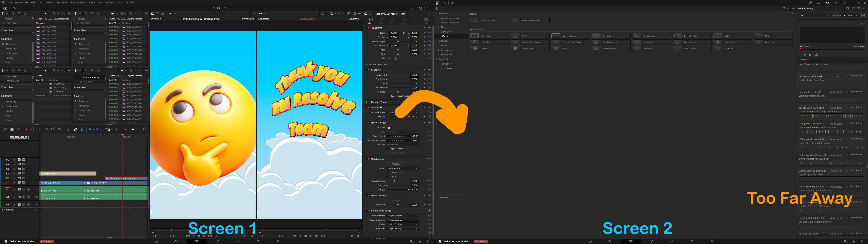
Task: Click the Lens Correction Analyze button
Action: [396, 200]
